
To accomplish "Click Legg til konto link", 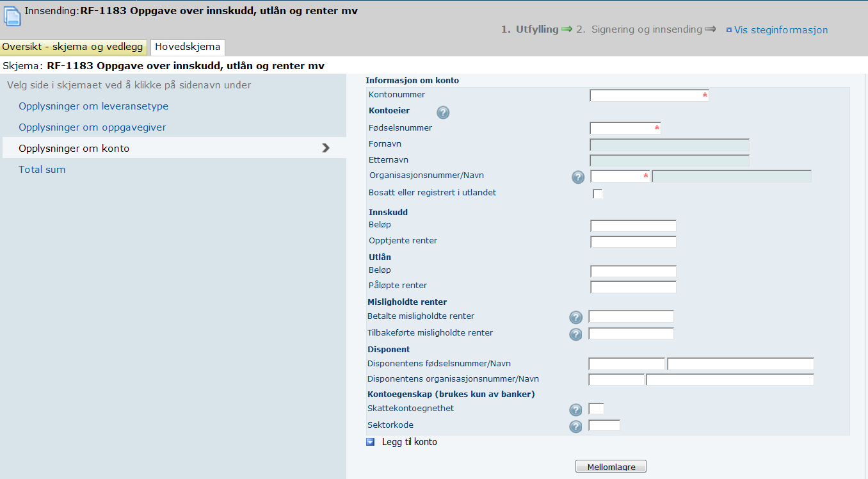I will 410,442.
